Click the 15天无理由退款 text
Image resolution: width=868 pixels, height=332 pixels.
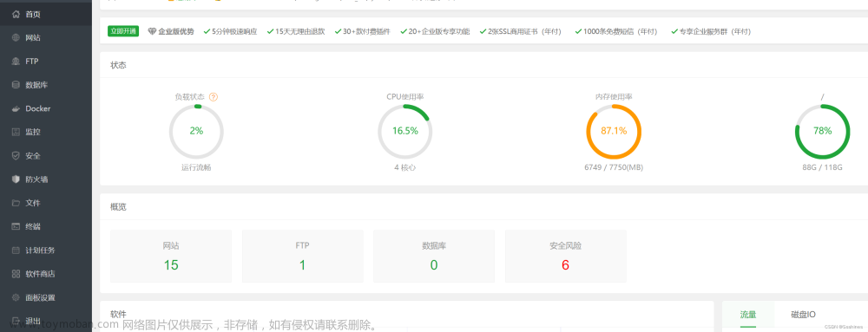[x=300, y=31]
